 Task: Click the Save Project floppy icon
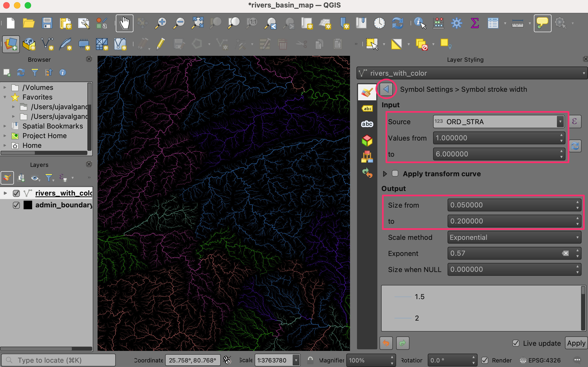click(47, 23)
